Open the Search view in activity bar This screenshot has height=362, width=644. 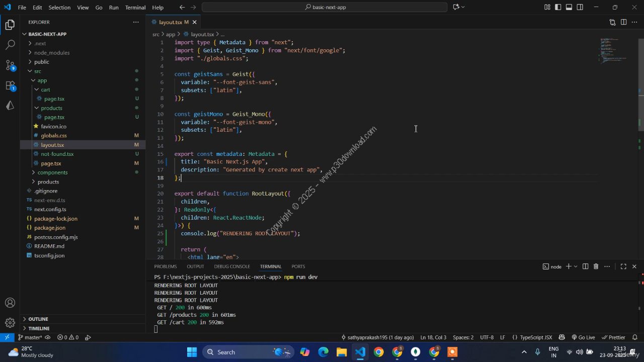pyautogui.click(x=10, y=45)
